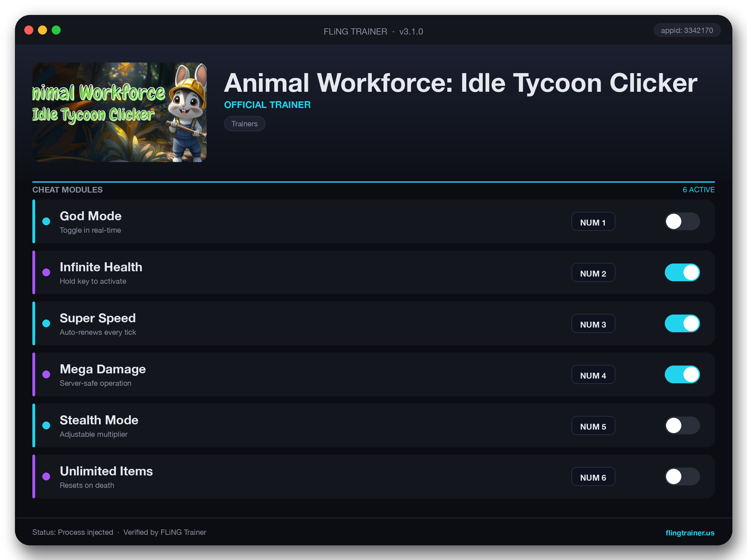Select the Infinite Health module title
Image resolution: width=747 pixels, height=560 pixels.
[101, 267]
